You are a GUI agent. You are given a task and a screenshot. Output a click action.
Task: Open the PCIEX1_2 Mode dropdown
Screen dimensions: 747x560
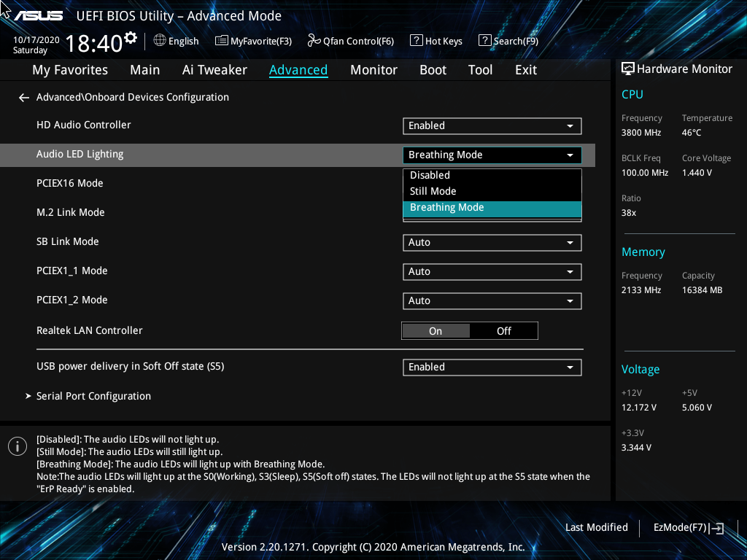point(492,301)
